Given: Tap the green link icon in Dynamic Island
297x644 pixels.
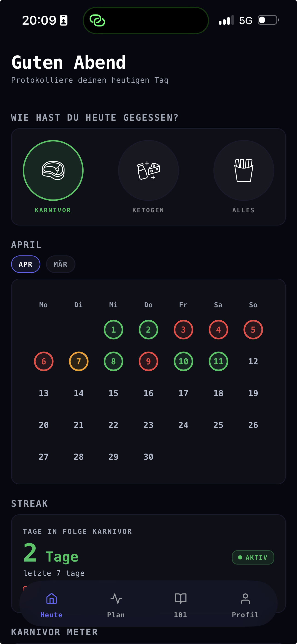Looking at the screenshot, I should [97, 20].
